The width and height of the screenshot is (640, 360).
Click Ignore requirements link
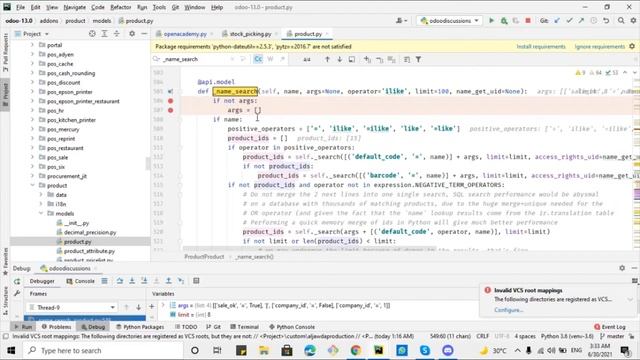pos(600,47)
